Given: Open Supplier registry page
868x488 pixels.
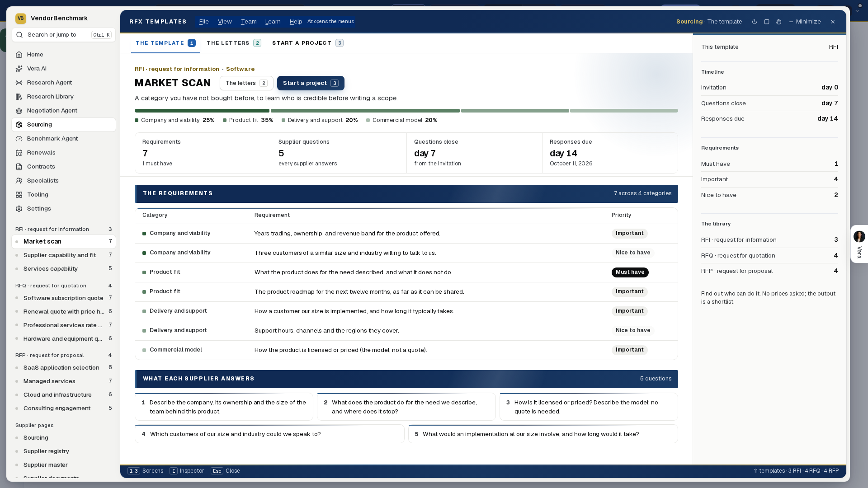Looking at the screenshot, I should click(x=64, y=451).
